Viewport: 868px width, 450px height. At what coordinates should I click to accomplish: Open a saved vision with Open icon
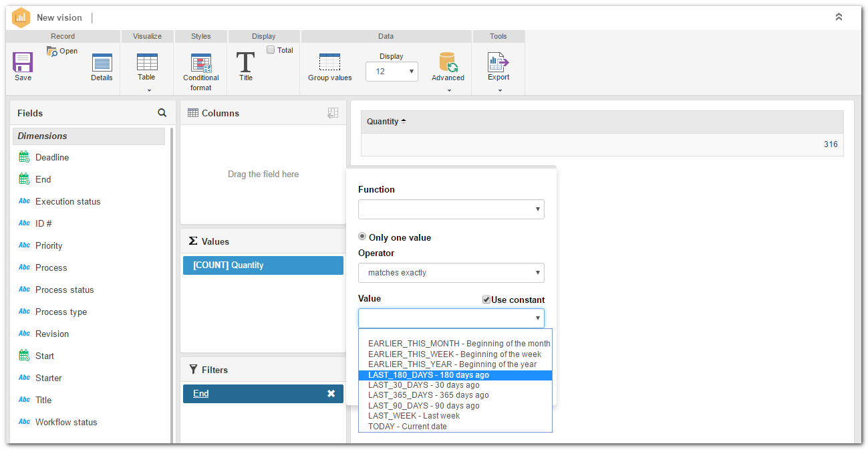coord(52,51)
